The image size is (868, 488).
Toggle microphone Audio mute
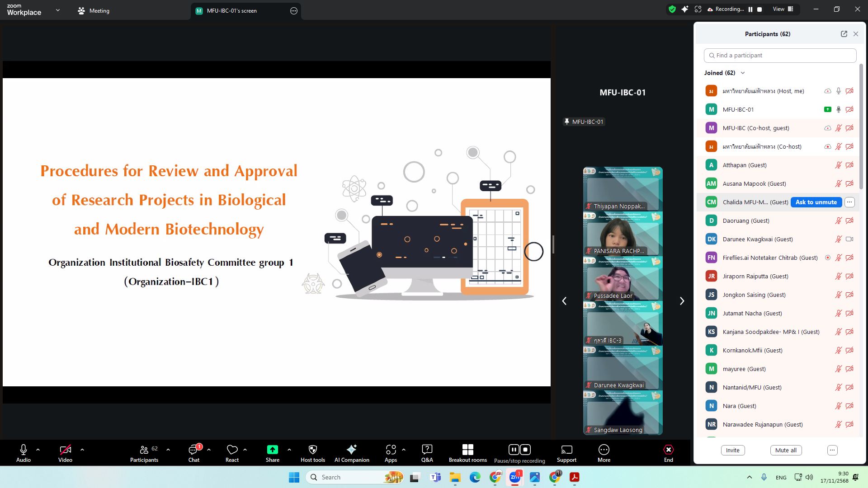[24, 453]
